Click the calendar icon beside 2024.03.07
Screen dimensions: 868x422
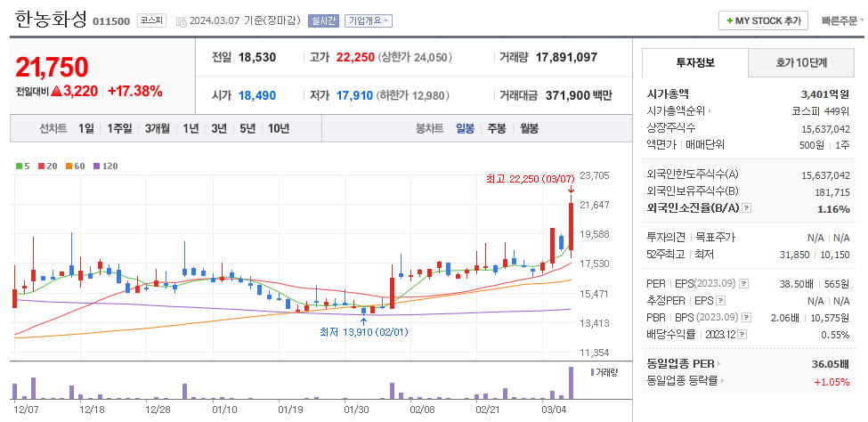181,21
